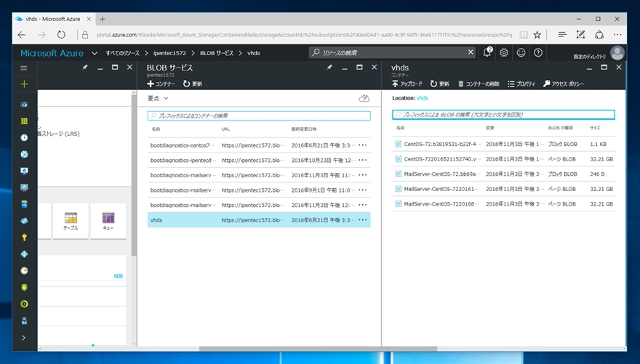Open the green shield Security sidebar icon
This screenshot has height=364, width=640.
click(24, 288)
